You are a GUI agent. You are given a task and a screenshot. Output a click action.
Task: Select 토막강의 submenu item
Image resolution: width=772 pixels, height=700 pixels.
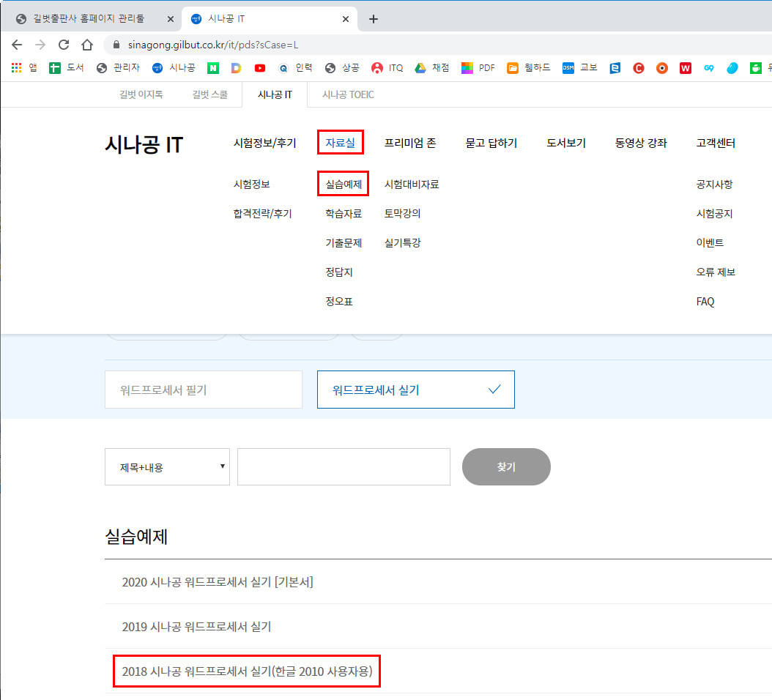[402, 214]
